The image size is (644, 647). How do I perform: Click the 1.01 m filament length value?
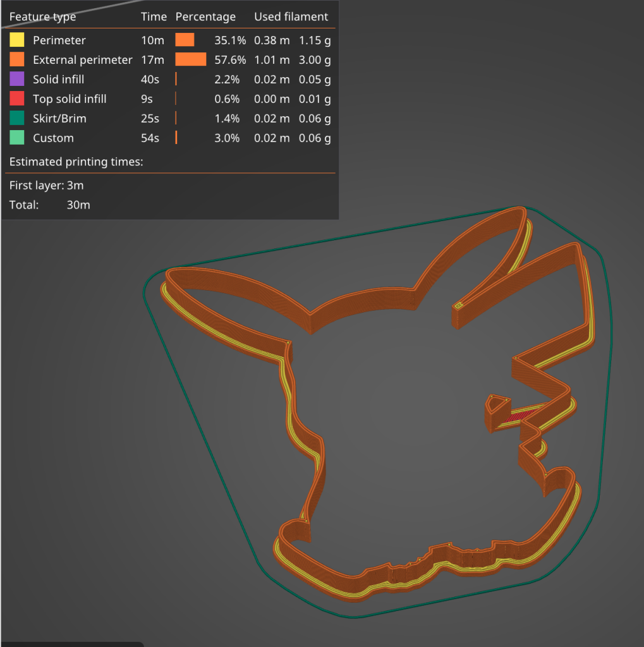click(x=272, y=60)
